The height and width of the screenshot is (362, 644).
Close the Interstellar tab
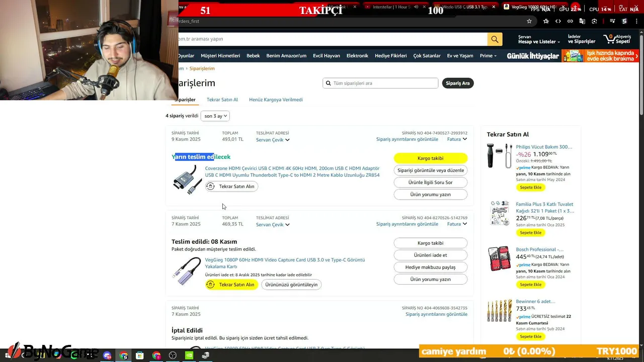424,7
